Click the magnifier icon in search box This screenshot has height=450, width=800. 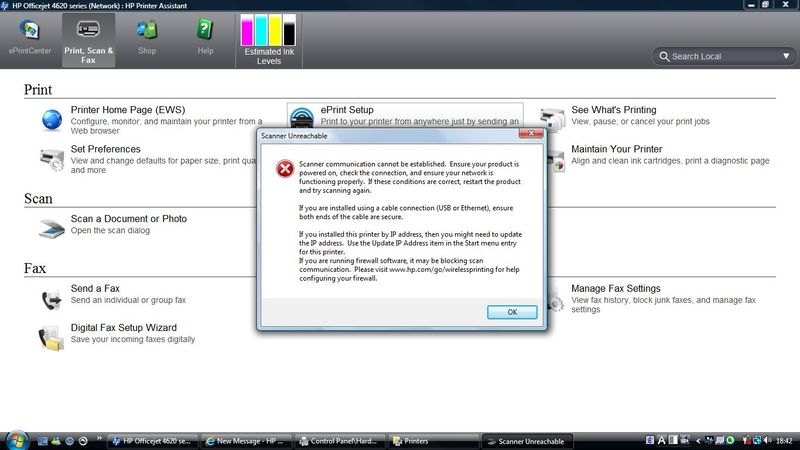pyautogui.click(x=664, y=56)
